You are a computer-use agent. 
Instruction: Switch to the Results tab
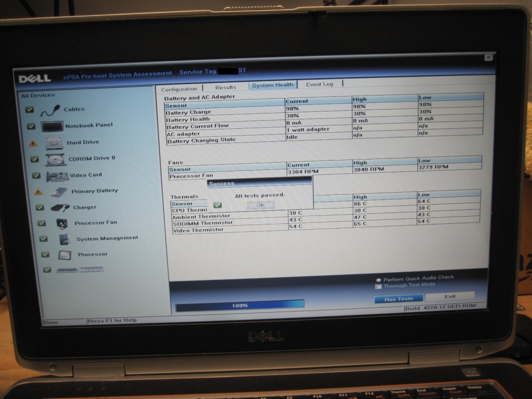tap(225, 87)
